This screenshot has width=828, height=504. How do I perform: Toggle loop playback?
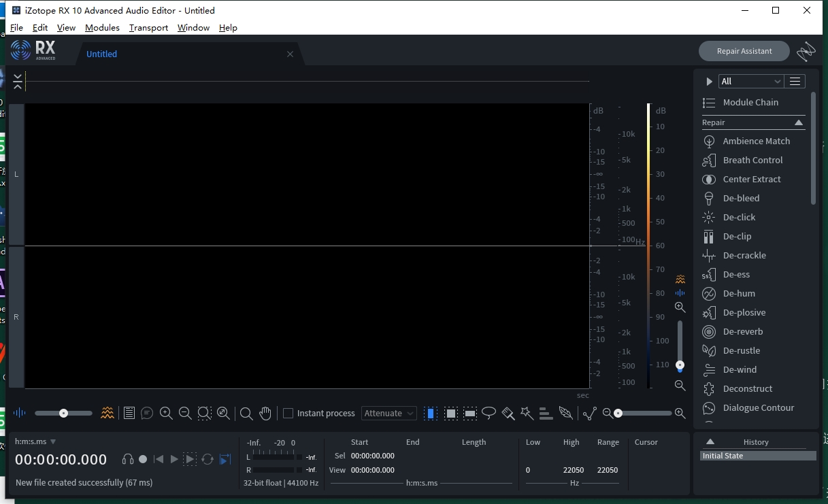pyautogui.click(x=208, y=459)
